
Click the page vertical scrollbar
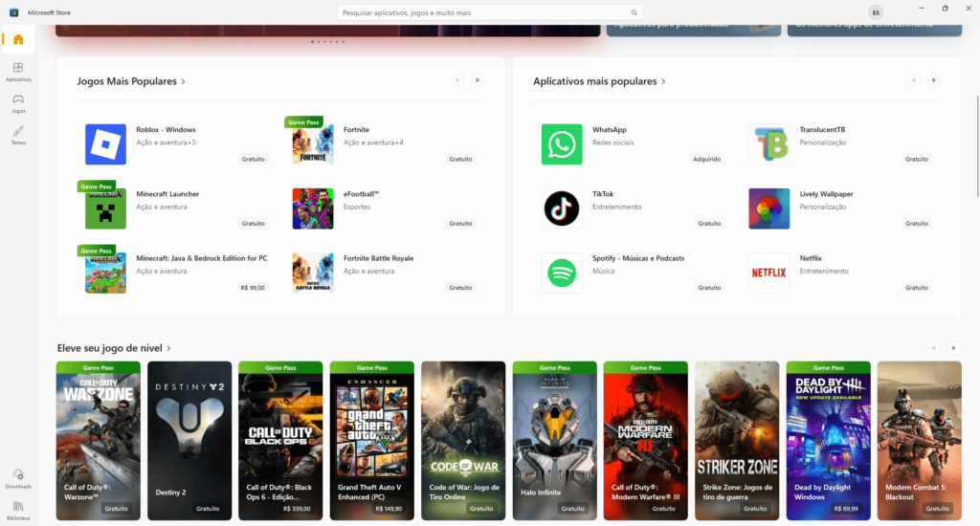pyautogui.click(x=977, y=147)
